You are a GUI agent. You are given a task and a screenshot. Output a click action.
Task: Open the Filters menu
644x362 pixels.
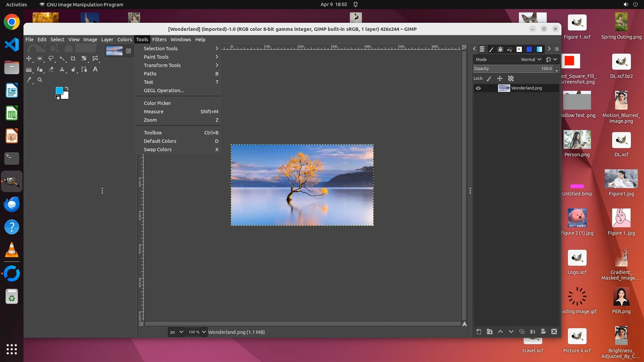pos(159,40)
